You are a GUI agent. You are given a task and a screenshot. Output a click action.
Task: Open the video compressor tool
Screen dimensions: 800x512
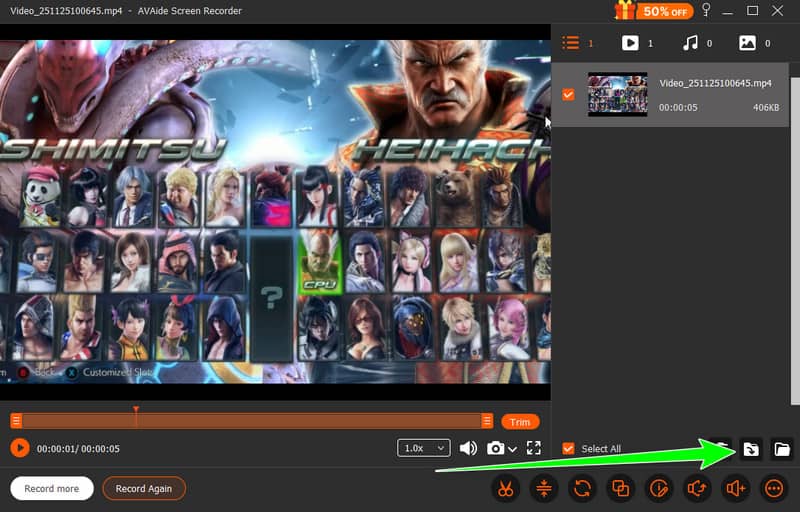(x=544, y=489)
